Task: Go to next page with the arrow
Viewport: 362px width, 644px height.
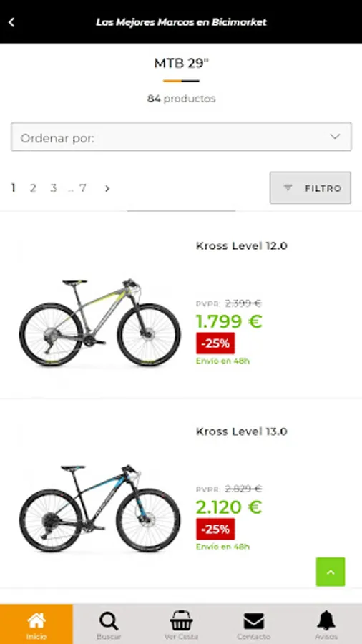Action: pyautogui.click(x=107, y=188)
